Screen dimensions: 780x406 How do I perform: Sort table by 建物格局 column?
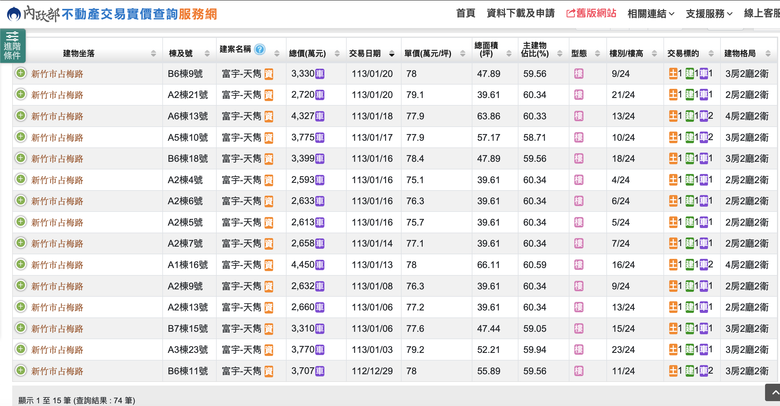click(768, 53)
